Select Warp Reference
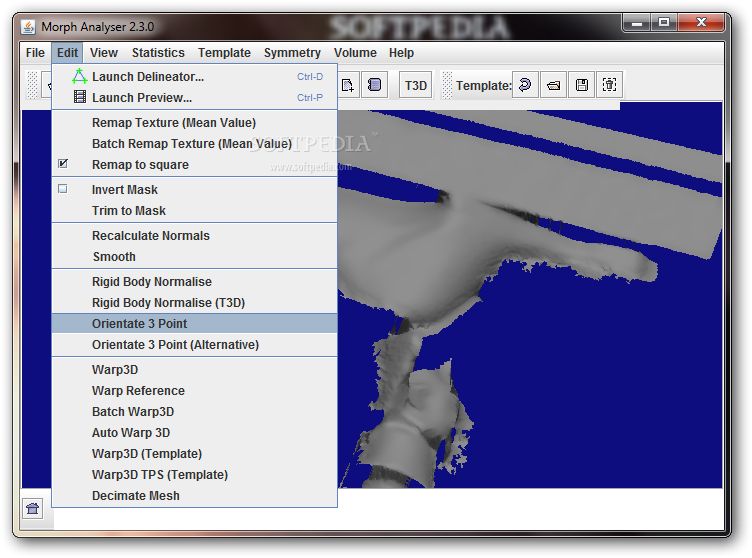The image size is (752, 558). [195, 391]
